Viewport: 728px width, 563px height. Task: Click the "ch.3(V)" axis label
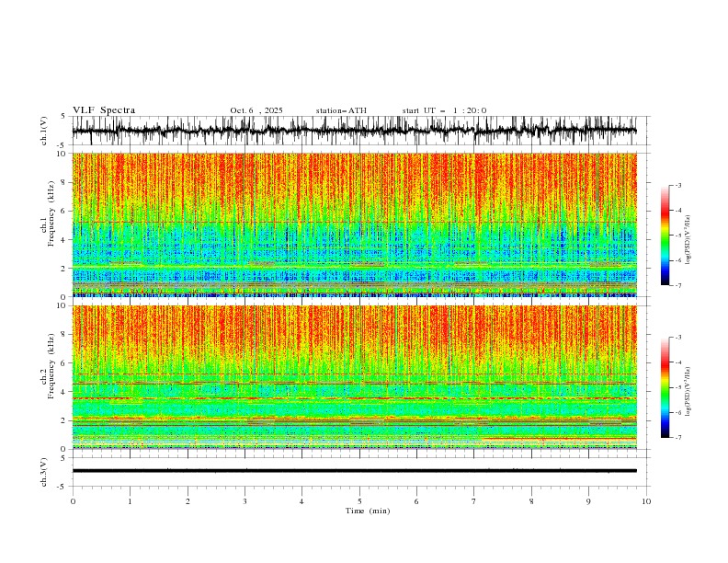44,472
